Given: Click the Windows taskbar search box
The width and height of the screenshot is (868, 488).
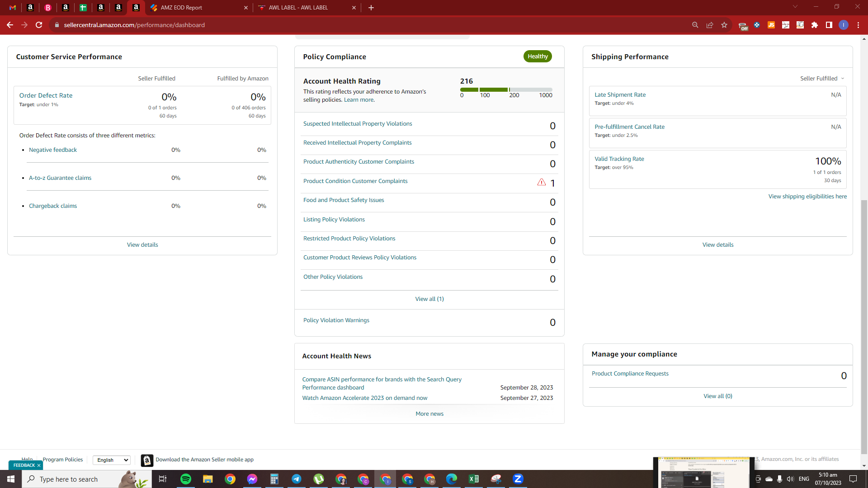Looking at the screenshot, I should [87, 479].
